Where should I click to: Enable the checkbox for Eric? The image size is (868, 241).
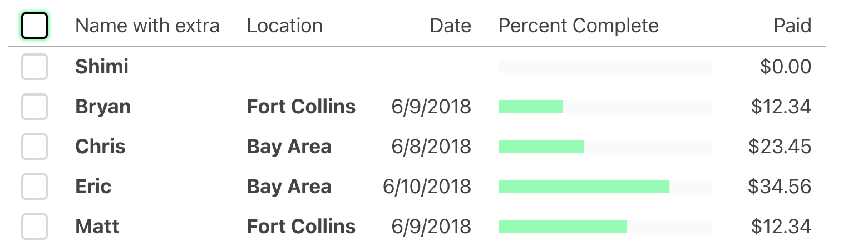pos(34,187)
